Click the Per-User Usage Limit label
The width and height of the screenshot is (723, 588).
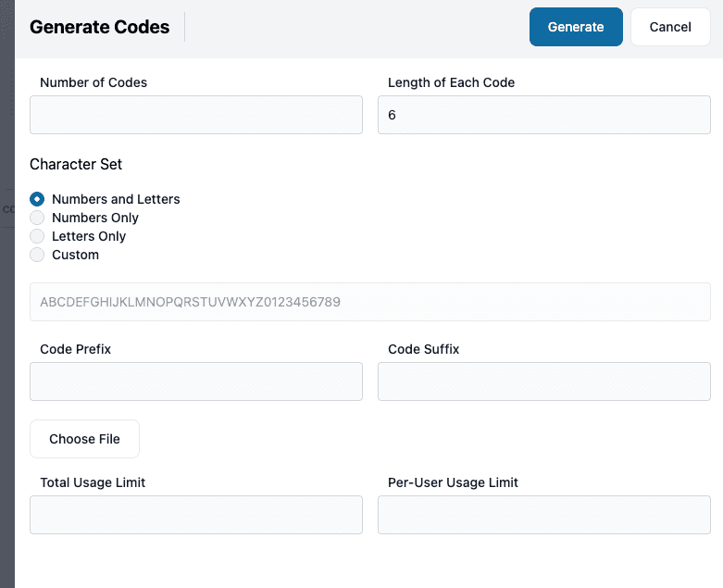pos(453,482)
